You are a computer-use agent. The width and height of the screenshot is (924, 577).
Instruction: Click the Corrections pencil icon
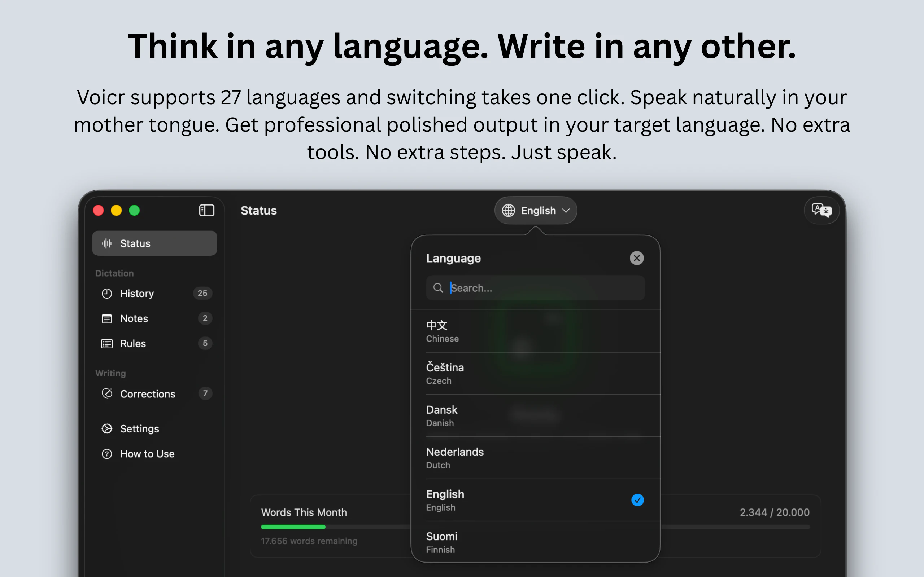click(107, 393)
